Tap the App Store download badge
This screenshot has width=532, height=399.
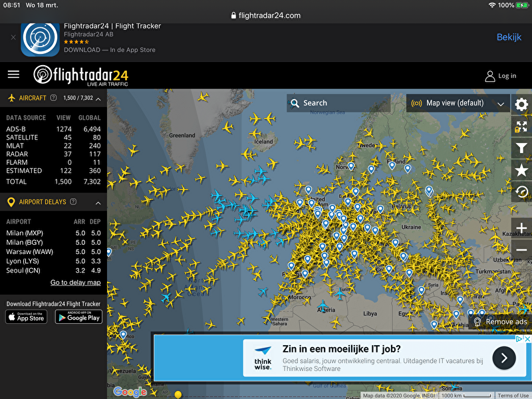(x=27, y=317)
